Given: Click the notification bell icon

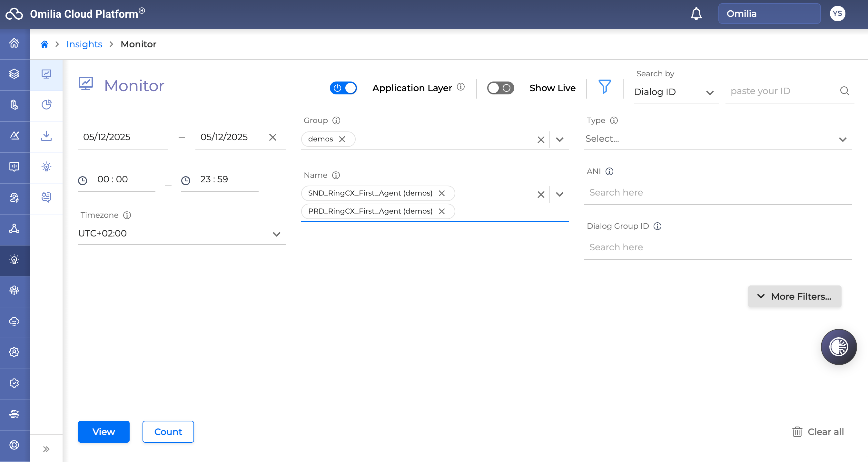Looking at the screenshot, I should [x=696, y=14].
